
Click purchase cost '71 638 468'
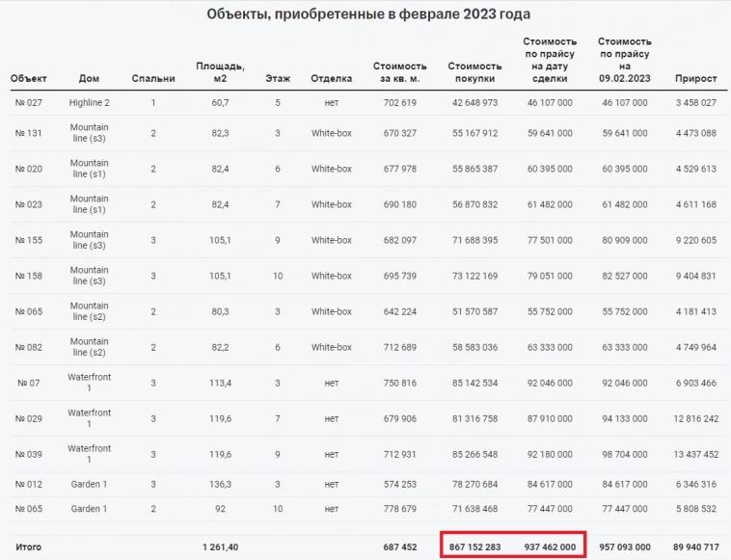[x=474, y=509]
